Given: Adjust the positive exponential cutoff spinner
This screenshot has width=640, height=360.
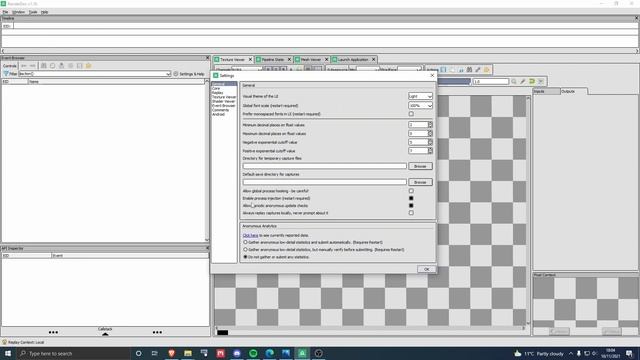Looking at the screenshot, I should [x=420, y=151].
